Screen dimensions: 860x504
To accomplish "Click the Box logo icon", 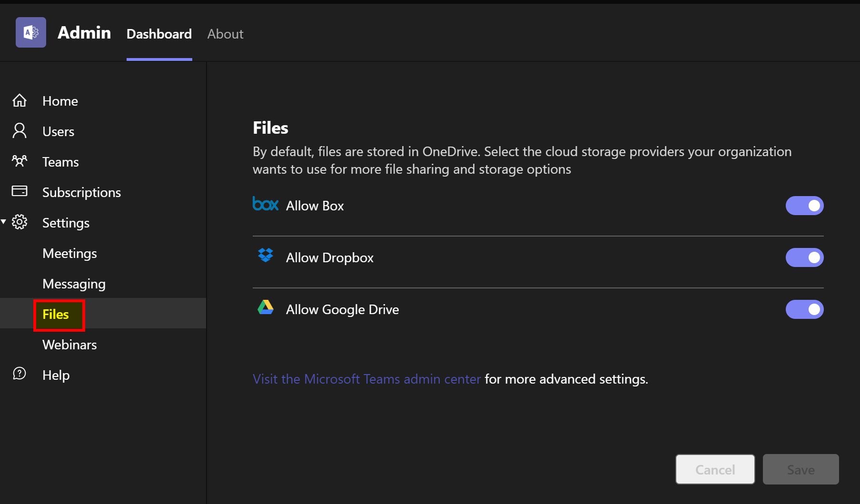I will click(x=265, y=204).
